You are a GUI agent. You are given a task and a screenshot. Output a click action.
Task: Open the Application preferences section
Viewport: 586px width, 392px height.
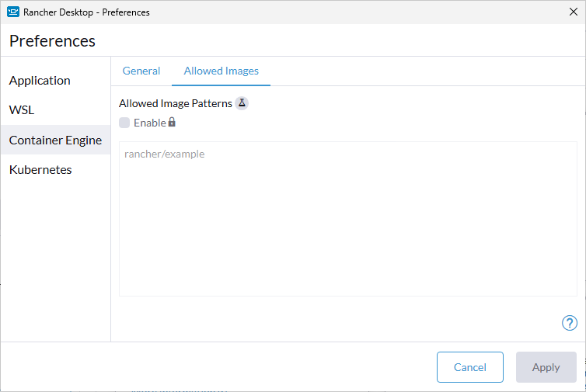pos(40,81)
